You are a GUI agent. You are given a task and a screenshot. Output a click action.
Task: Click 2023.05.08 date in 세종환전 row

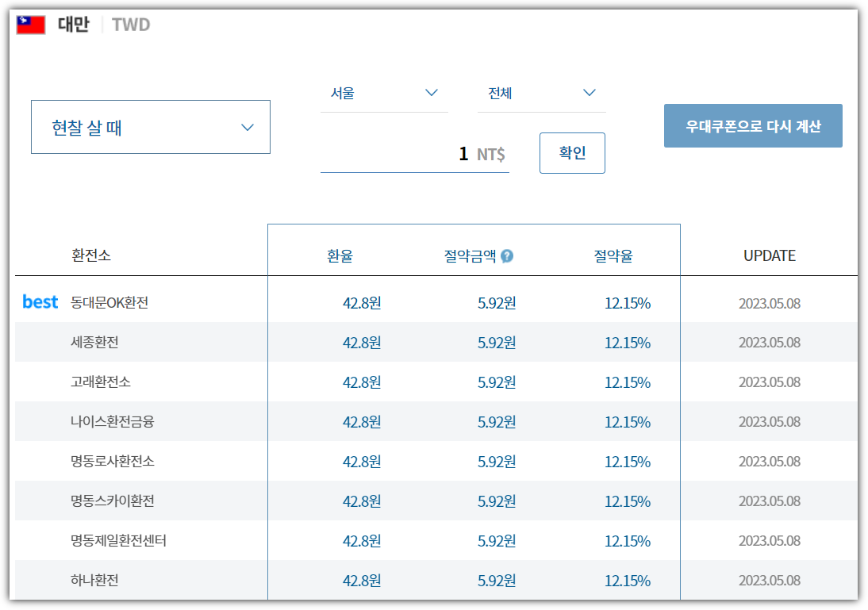[770, 343]
